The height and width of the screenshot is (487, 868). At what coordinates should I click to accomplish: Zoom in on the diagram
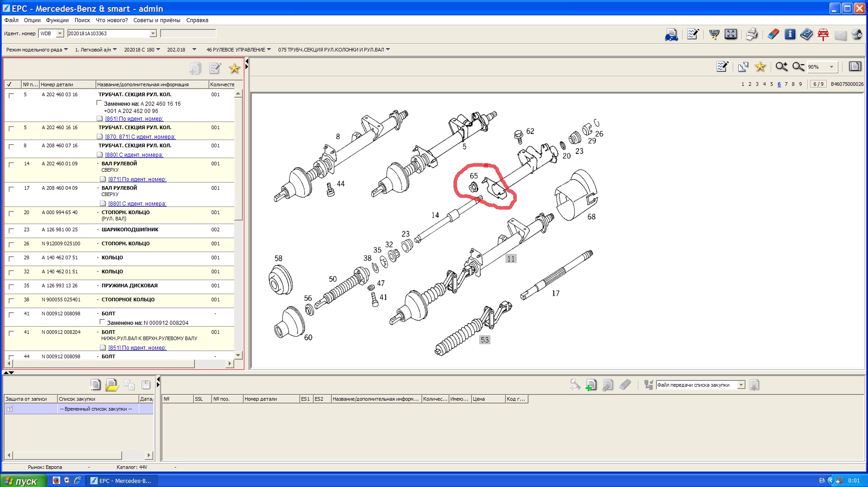click(x=782, y=67)
